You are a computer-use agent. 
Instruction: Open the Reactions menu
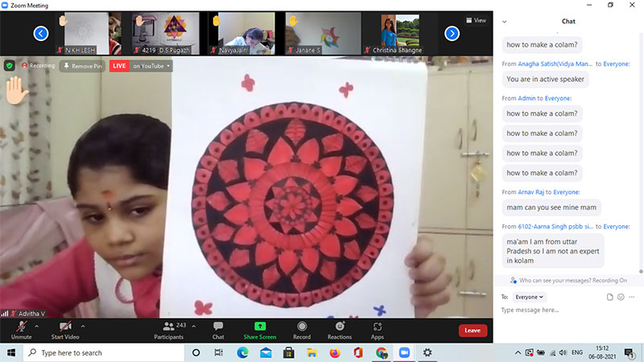[x=340, y=330]
